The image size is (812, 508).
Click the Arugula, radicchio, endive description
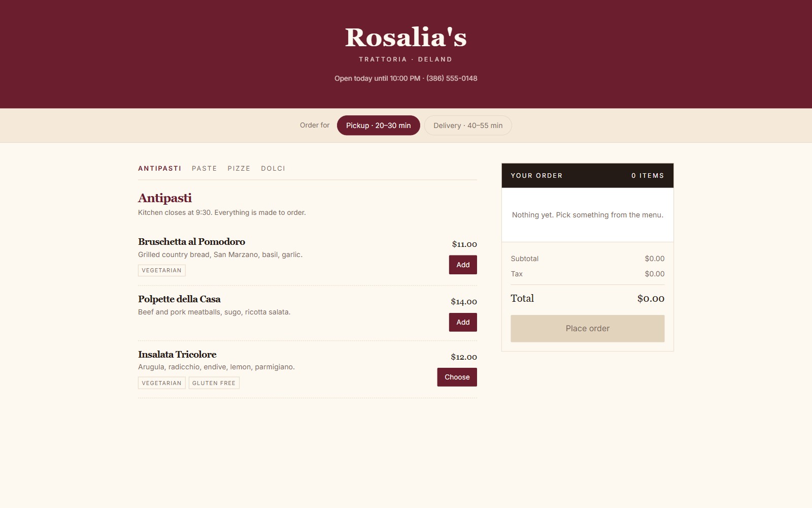(x=216, y=367)
